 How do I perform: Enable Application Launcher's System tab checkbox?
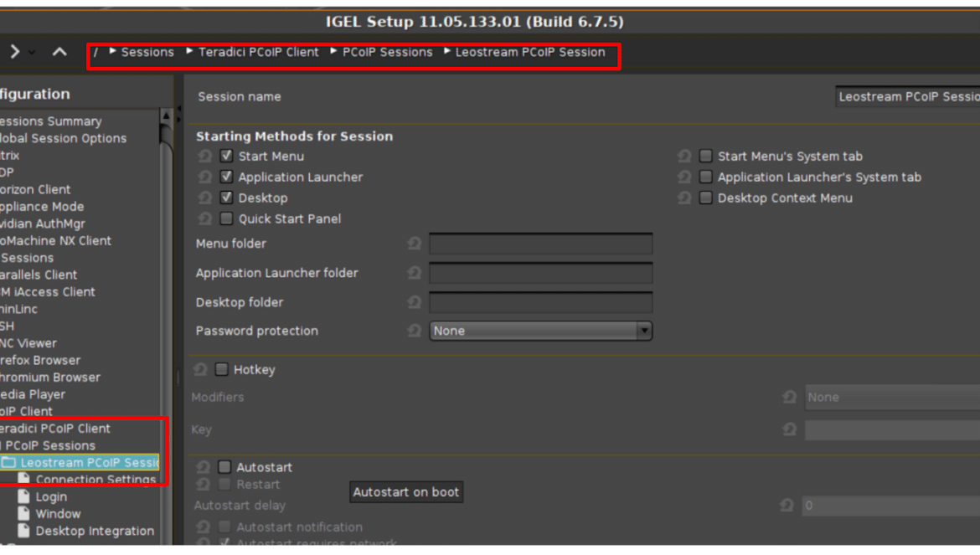pos(705,177)
